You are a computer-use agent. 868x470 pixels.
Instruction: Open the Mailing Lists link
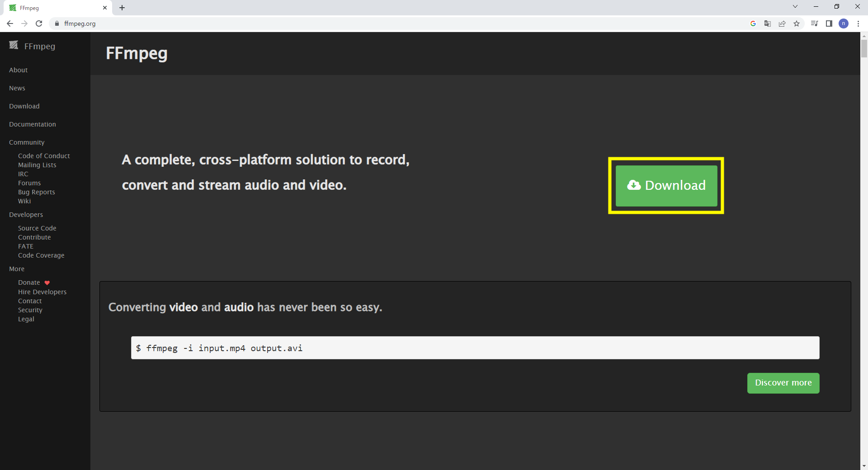point(37,165)
